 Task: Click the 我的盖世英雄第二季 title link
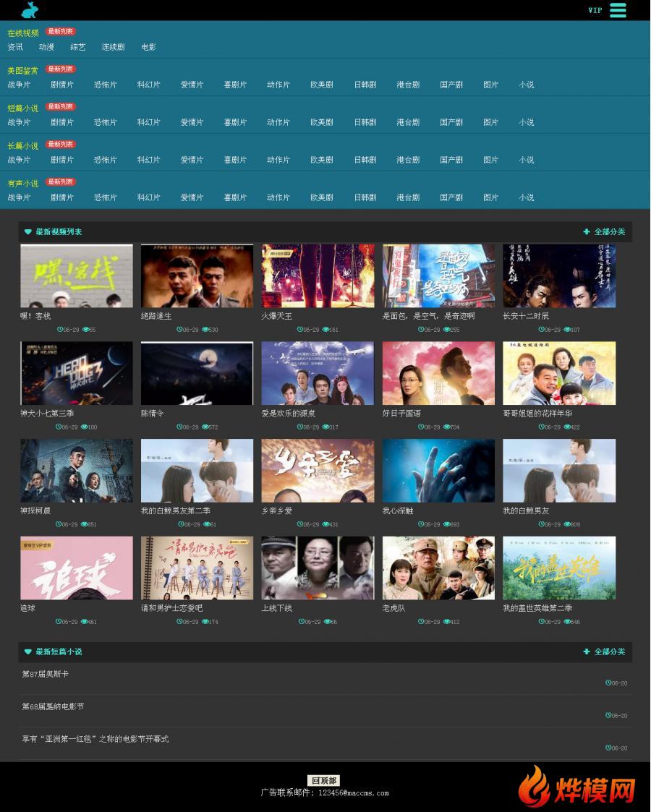click(537, 608)
